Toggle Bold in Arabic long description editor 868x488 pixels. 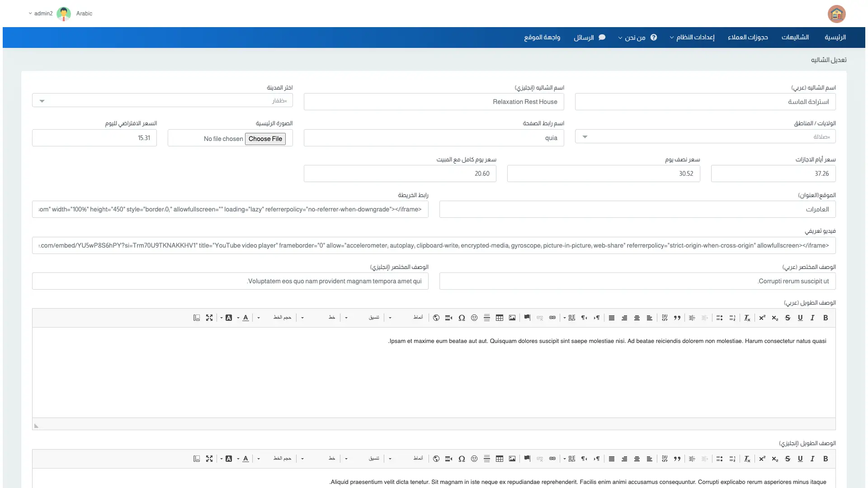(x=826, y=318)
